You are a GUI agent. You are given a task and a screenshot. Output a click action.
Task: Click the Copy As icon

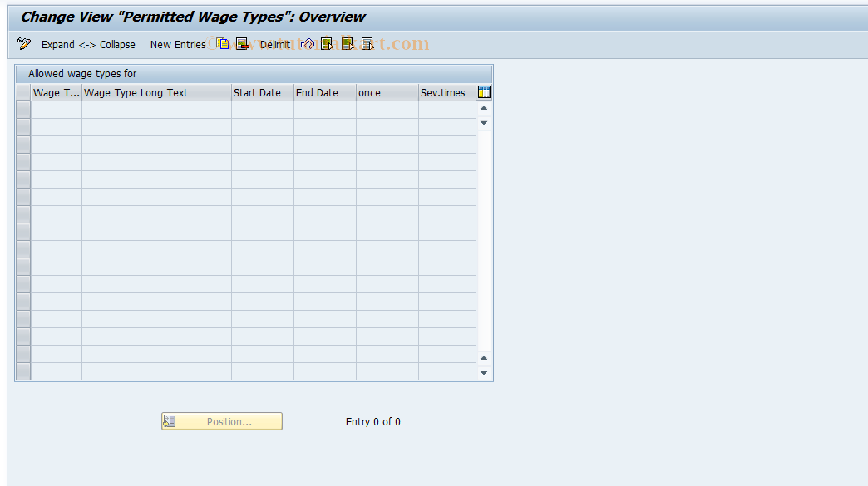point(223,44)
